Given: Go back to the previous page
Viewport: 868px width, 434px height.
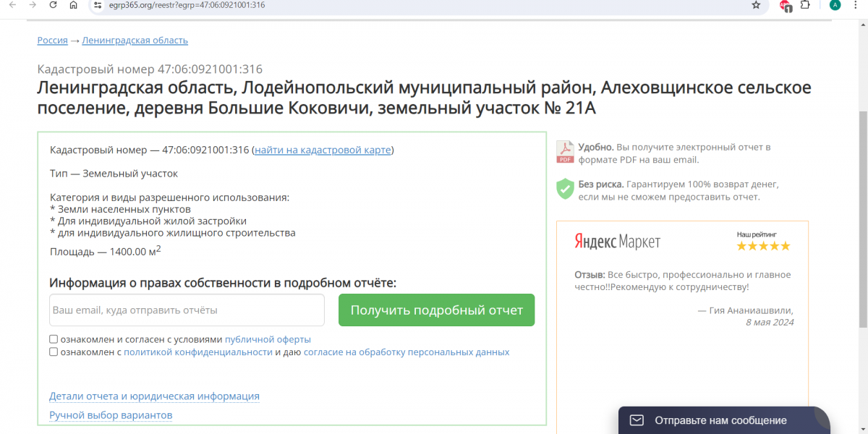Looking at the screenshot, I should [12, 5].
